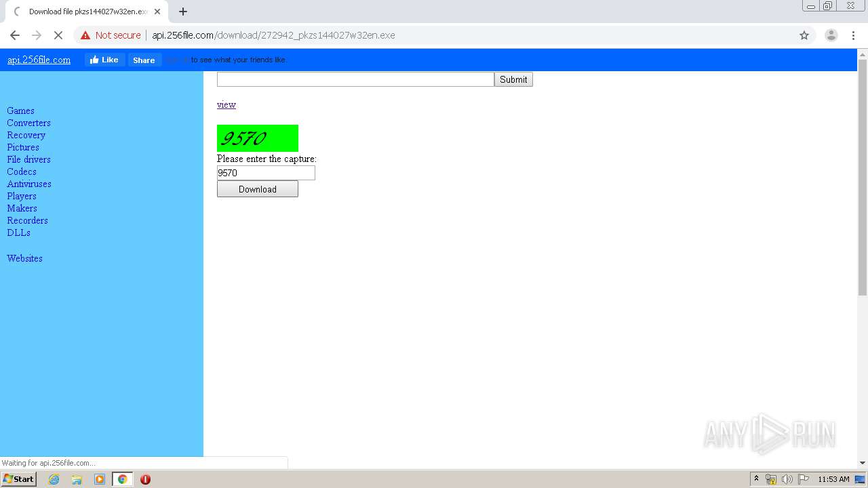Screen dimensions: 868x488
Task: Click the red Opera taskbar icon
Action: click(145, 479)
